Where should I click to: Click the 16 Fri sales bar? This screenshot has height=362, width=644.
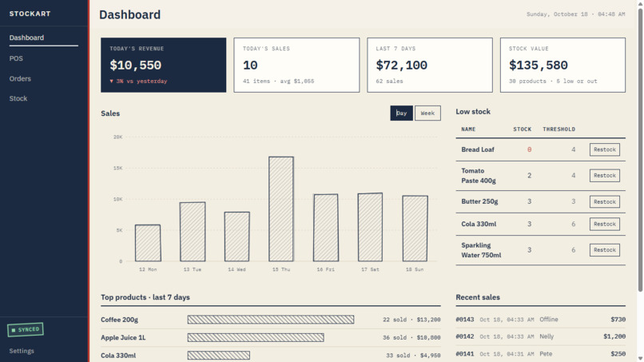click(x=326, y=228)
